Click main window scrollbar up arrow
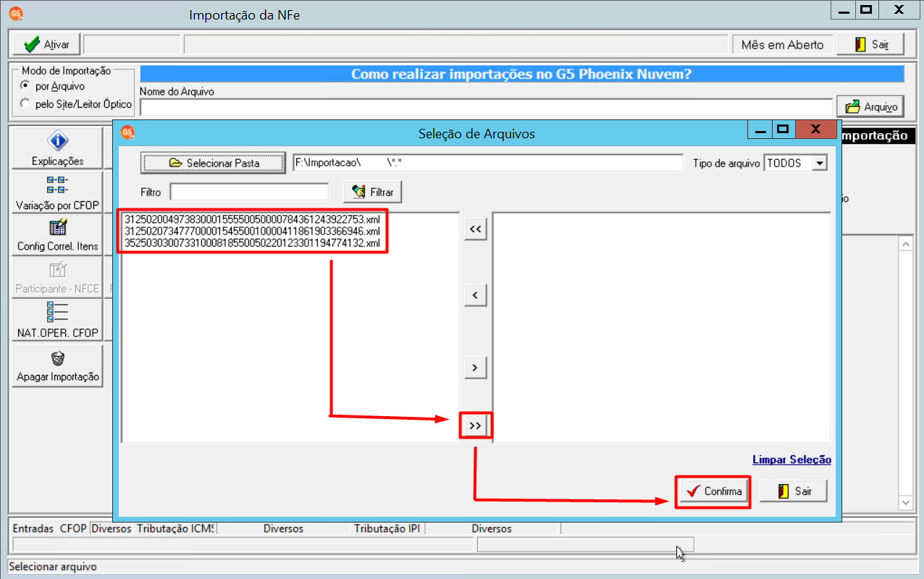 [906, 244]
